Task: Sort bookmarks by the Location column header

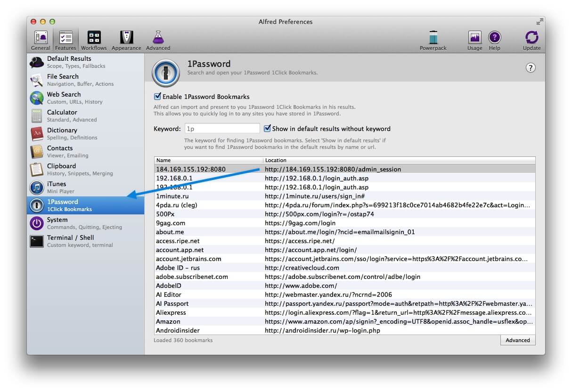Action: tap(399, 160)
